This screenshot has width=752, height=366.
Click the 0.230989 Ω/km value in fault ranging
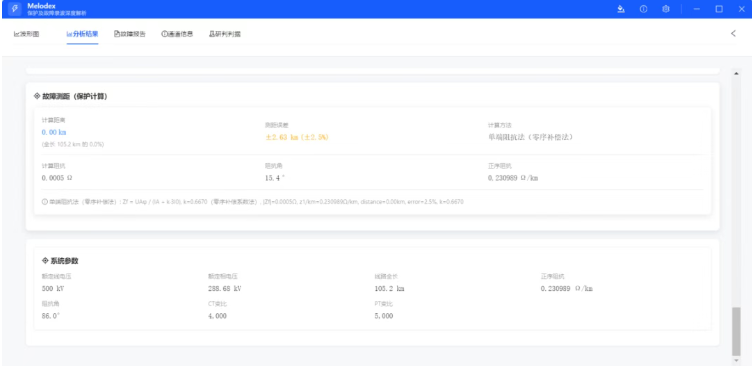pos(513,178)
